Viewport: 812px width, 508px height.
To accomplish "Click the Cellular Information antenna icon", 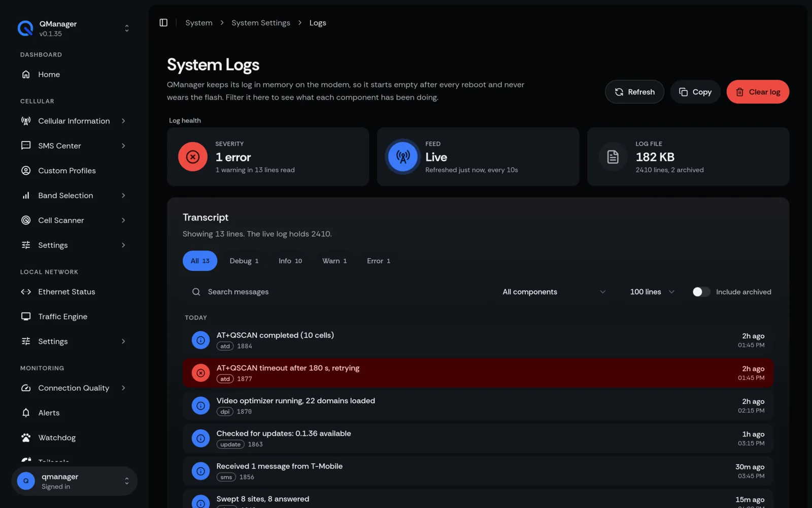I will pos(26,121).
